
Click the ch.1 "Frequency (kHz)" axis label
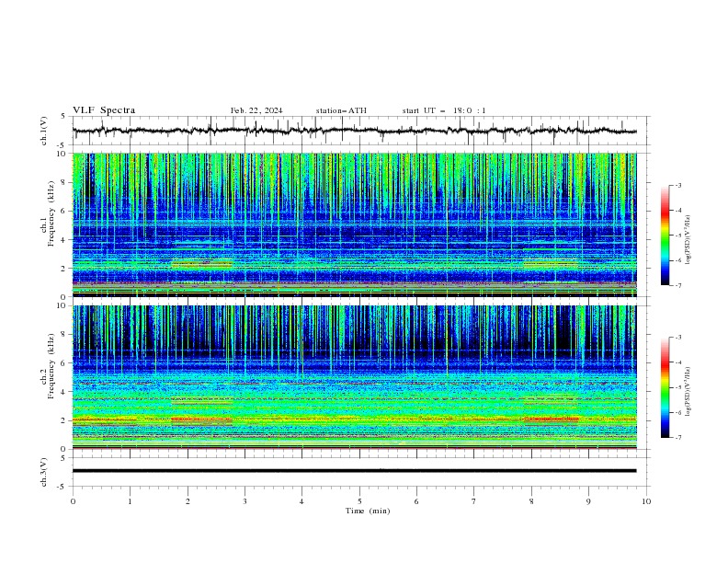point(51,213)
